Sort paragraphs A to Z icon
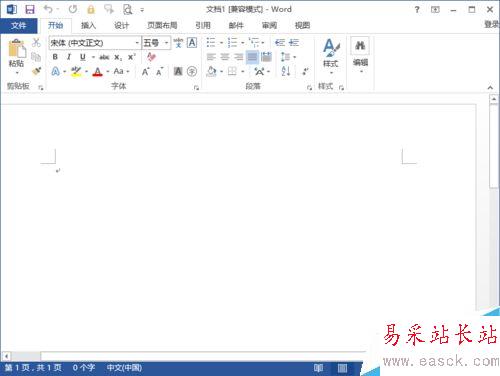 286,71
